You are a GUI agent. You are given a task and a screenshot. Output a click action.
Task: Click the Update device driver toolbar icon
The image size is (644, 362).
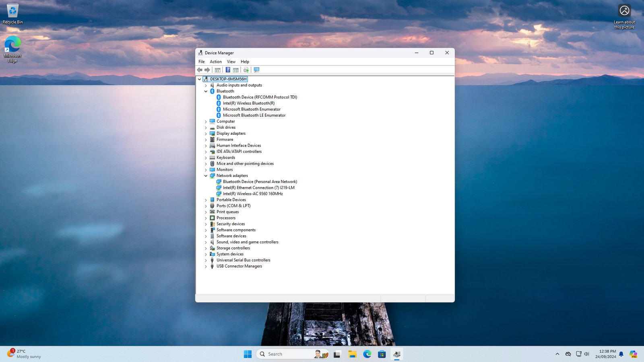(246, 70)
